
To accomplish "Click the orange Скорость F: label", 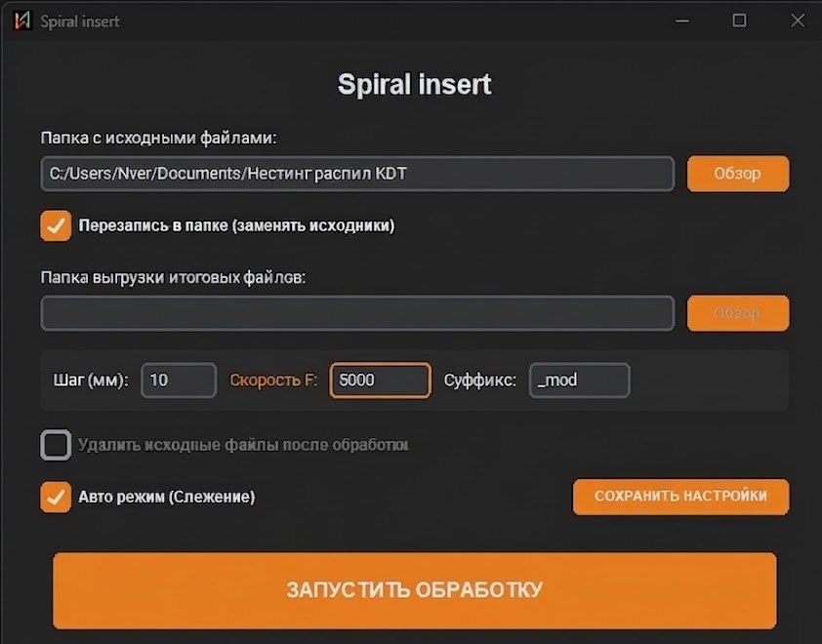I will 273,380.
